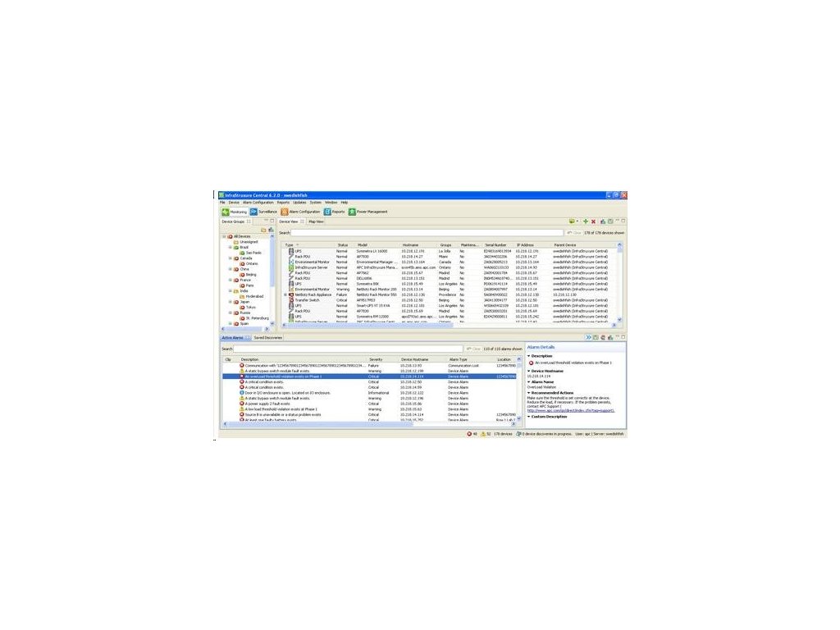Toggle the Russia group expander
Screen dimensions: 840x630
pos(231,313)
